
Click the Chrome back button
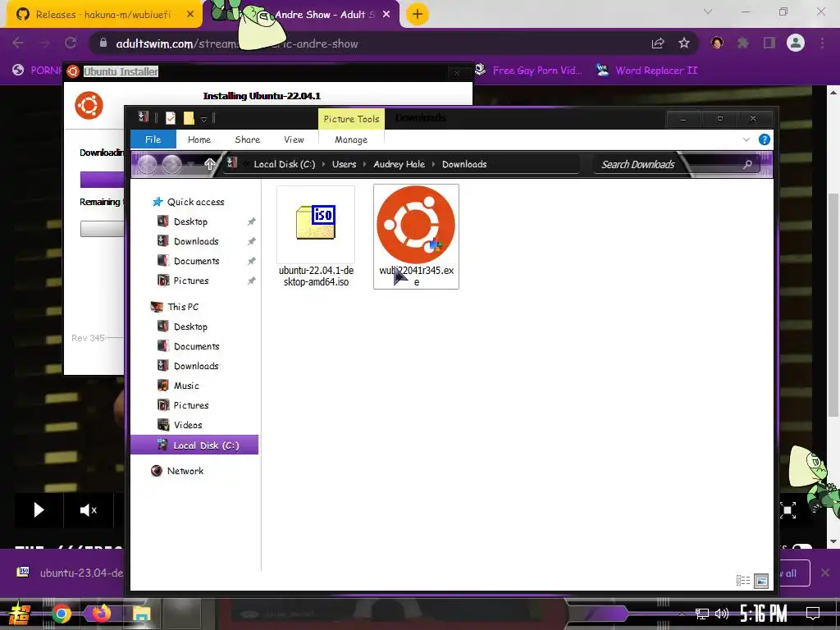tap(18, 43)
